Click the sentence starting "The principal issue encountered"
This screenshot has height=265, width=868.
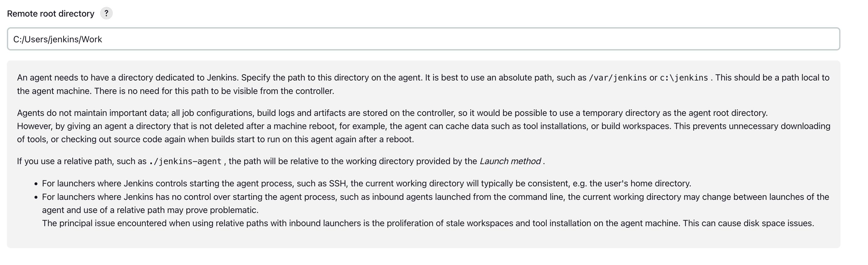tap(428, 223)
